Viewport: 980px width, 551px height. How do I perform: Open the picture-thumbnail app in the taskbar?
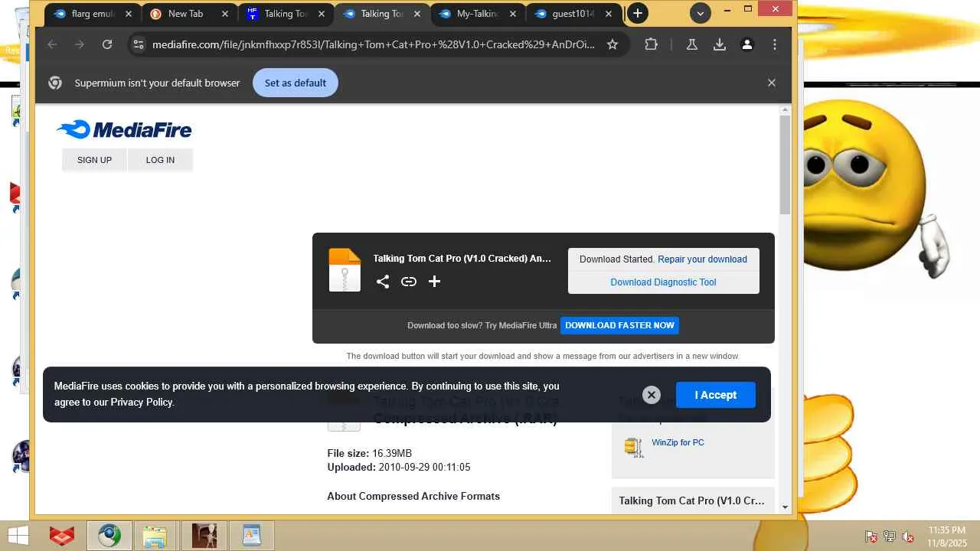click(x=204, y=536)
